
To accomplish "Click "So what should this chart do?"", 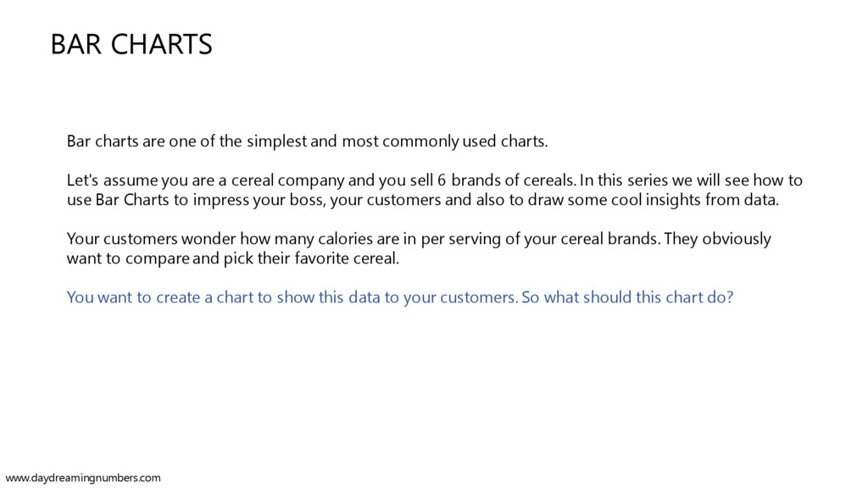I will tap(627, 297).
